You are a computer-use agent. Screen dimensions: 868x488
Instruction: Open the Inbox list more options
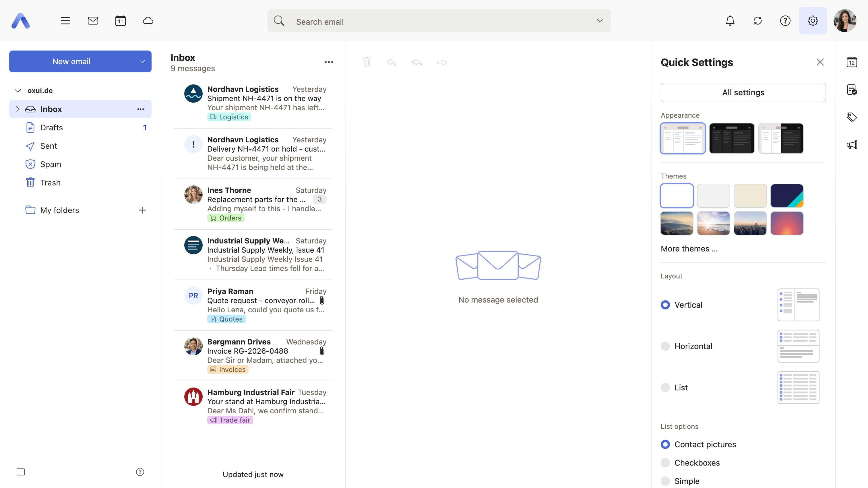pos(329,62)
